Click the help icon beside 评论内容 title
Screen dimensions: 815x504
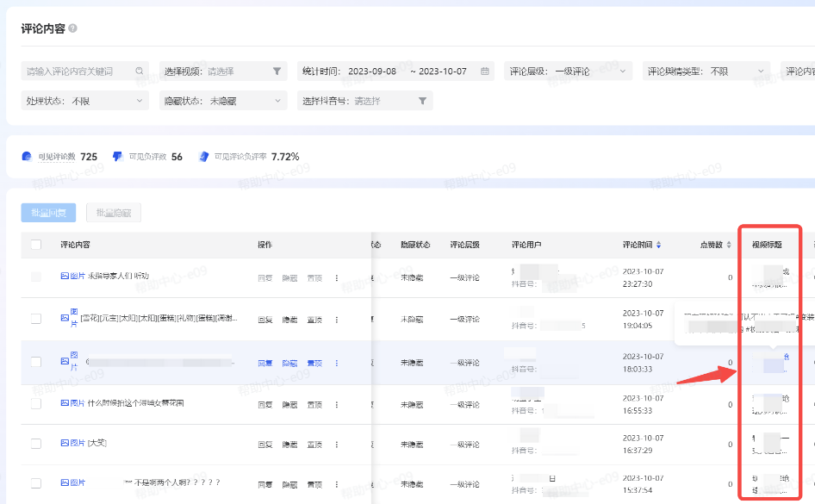pyautogui.click(x=72, y=28)
